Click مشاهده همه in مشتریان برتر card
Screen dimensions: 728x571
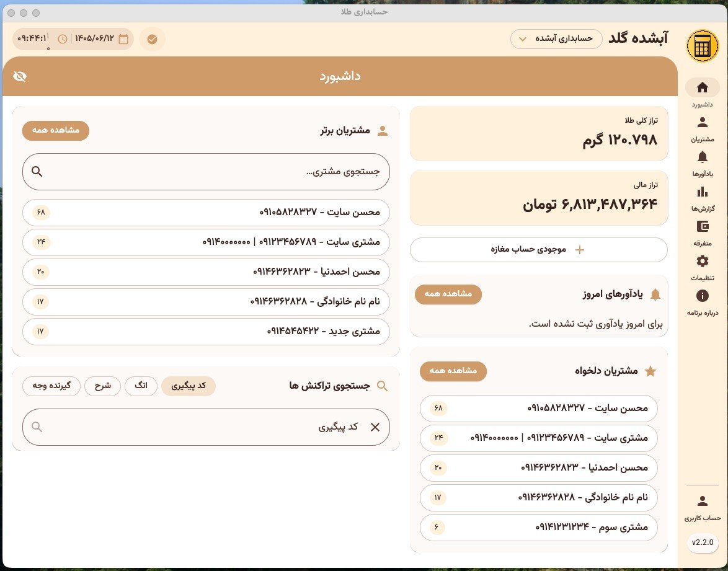(56, 130)
